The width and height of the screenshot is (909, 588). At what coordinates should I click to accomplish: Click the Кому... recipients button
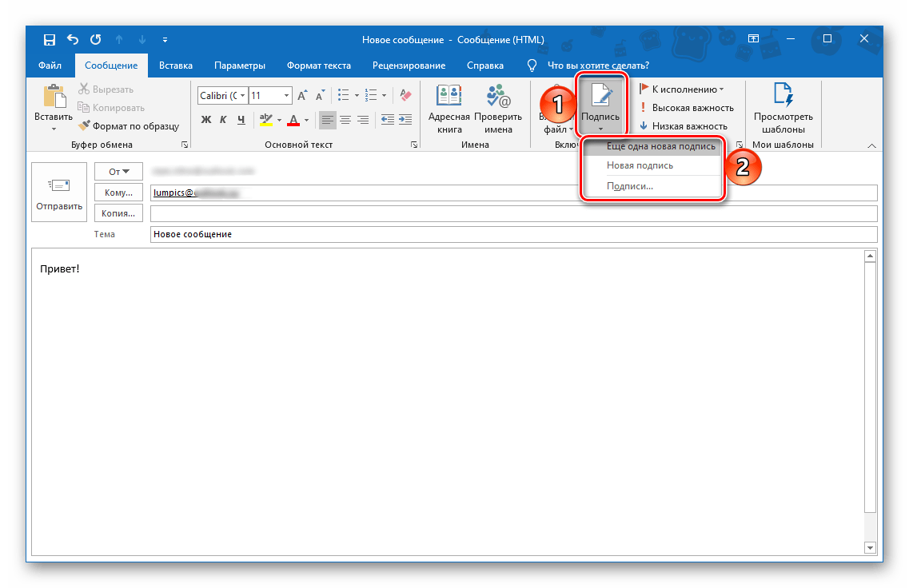click(x=119, y=193)
